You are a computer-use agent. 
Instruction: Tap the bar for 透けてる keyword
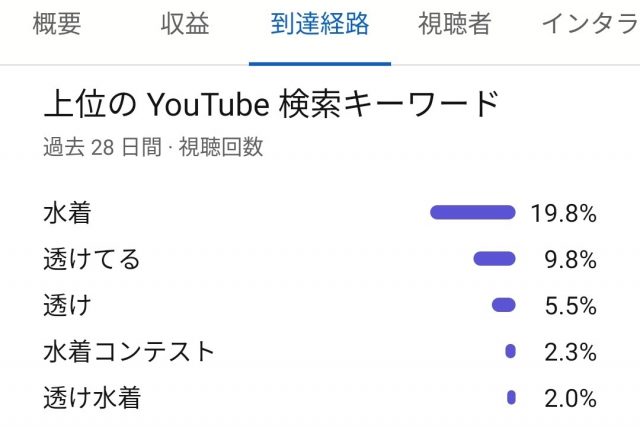[494, 259]
